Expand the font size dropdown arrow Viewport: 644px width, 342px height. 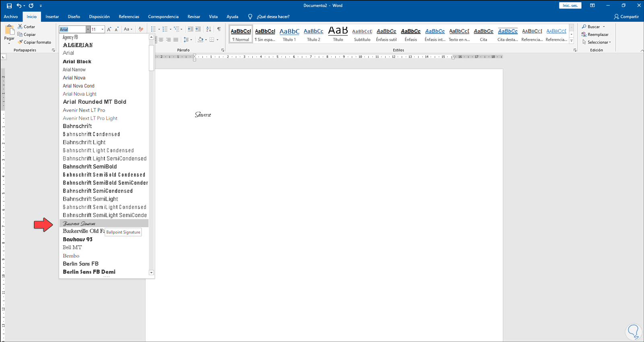coord(103,29)
